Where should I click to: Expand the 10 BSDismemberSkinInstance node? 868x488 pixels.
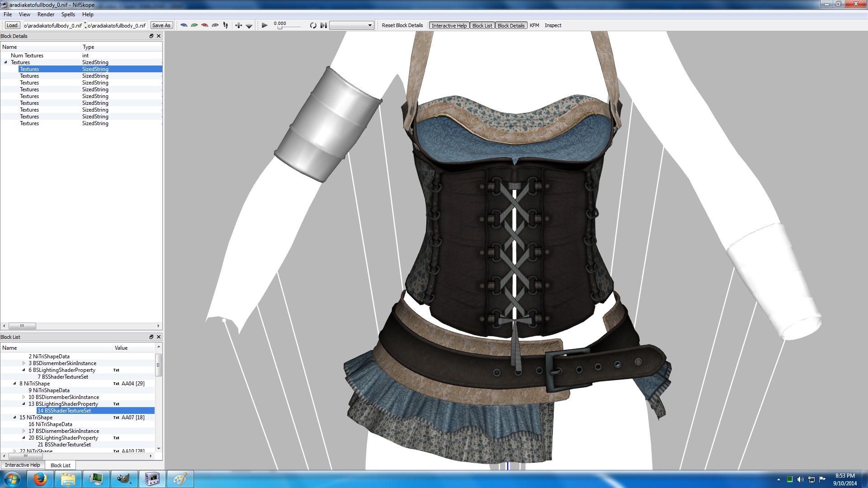click(24, 397)
